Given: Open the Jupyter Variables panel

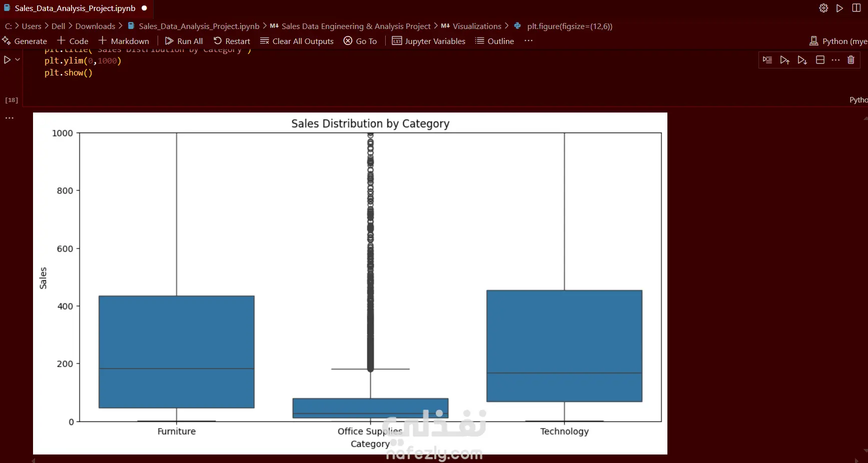Looking at the screenshot, I should (x=428, y=41).
